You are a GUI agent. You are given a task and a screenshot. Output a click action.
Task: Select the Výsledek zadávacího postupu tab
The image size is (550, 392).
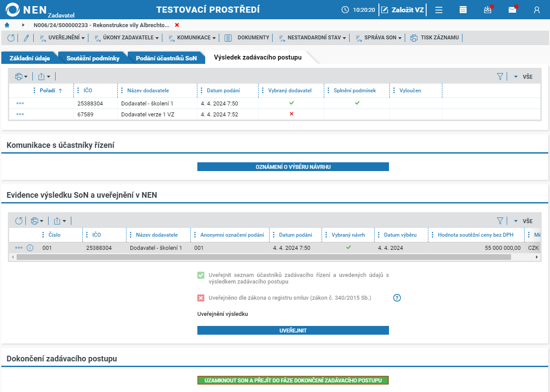coord(258,57)
